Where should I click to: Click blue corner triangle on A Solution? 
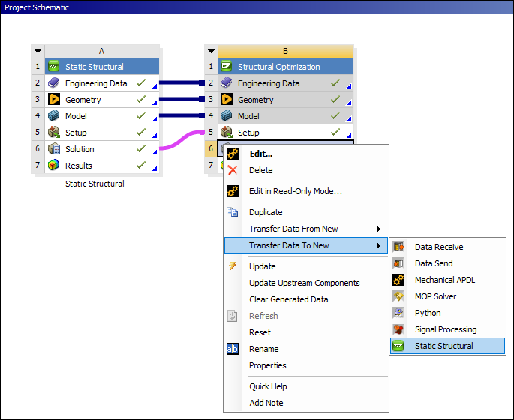(x=155, y=152)
